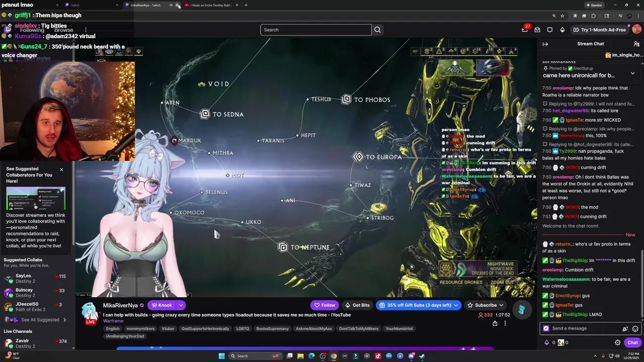Open Zavalr live channel
Image resolution: width=644 pixels, height=362 pixels.
coord(35,343)
